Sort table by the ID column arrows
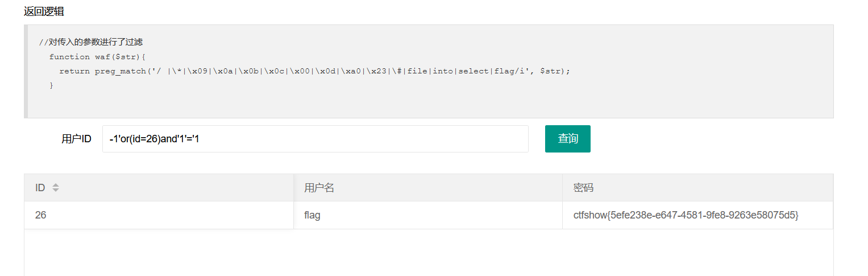The image size is (868, 276). tap(55, 188)
